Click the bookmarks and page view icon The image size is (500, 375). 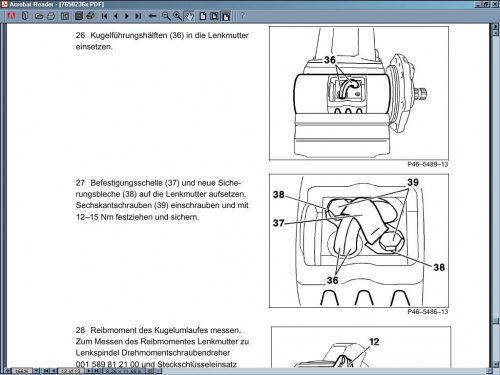point(65,16)
